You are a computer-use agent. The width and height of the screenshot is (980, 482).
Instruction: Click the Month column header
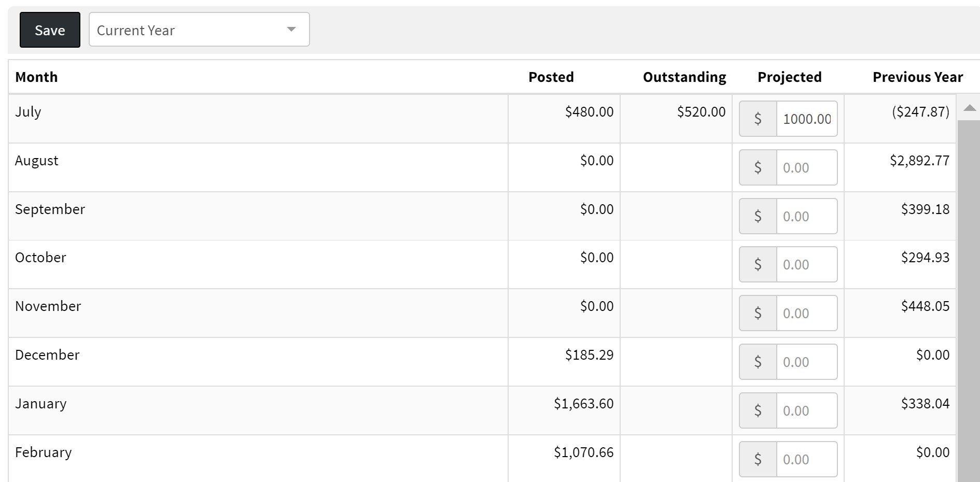(x=36, y=77)
